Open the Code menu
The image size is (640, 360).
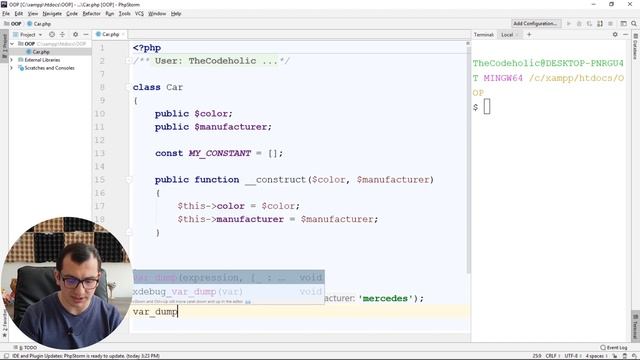(x=72, y=13)
